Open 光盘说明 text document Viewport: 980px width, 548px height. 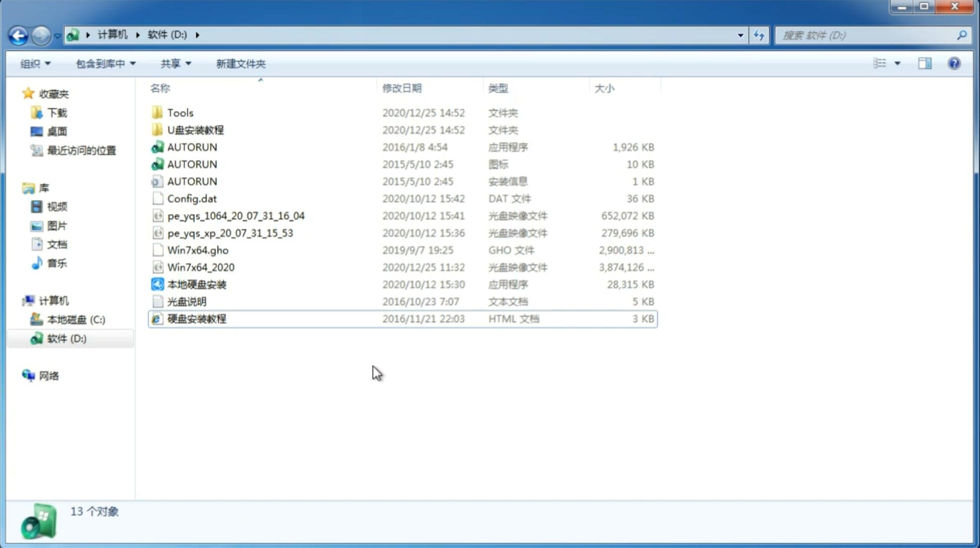tap(186, 302)
